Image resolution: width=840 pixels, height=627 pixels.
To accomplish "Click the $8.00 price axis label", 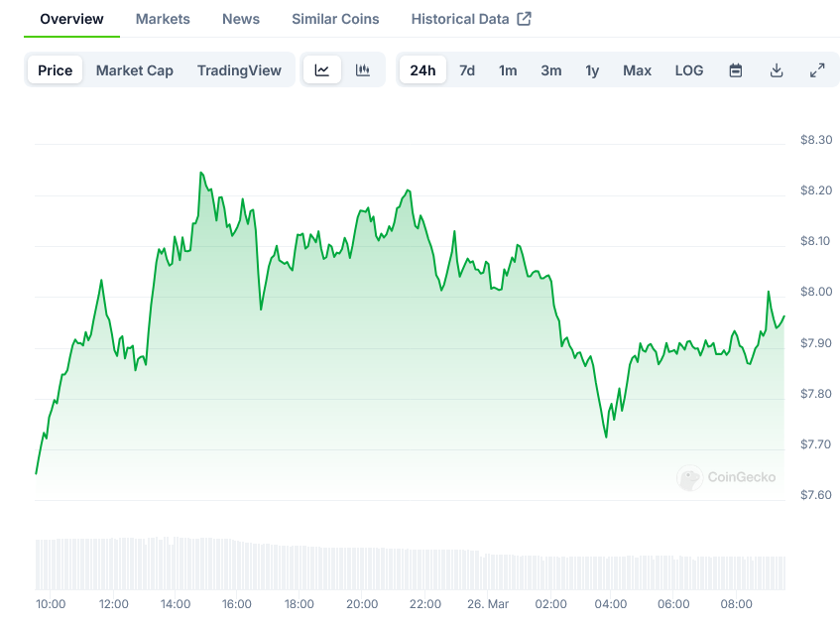I will pyautogui.click(x=816, y=292).
